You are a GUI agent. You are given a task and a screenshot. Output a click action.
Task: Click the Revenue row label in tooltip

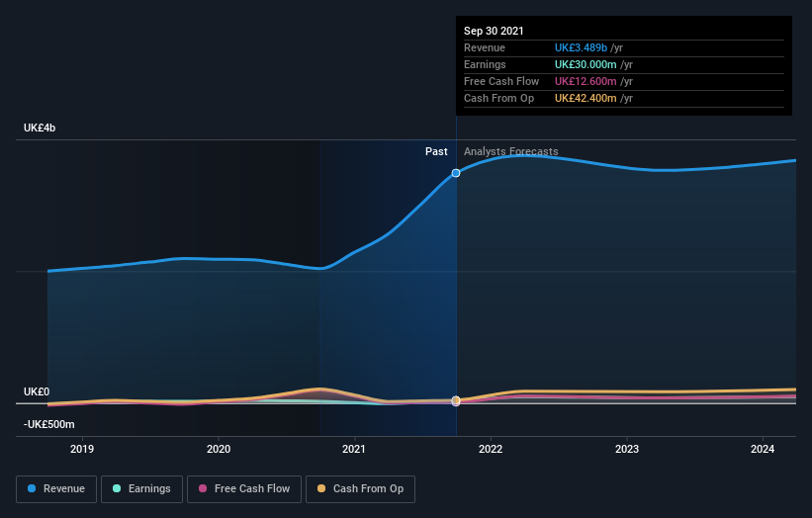point(485,47)
